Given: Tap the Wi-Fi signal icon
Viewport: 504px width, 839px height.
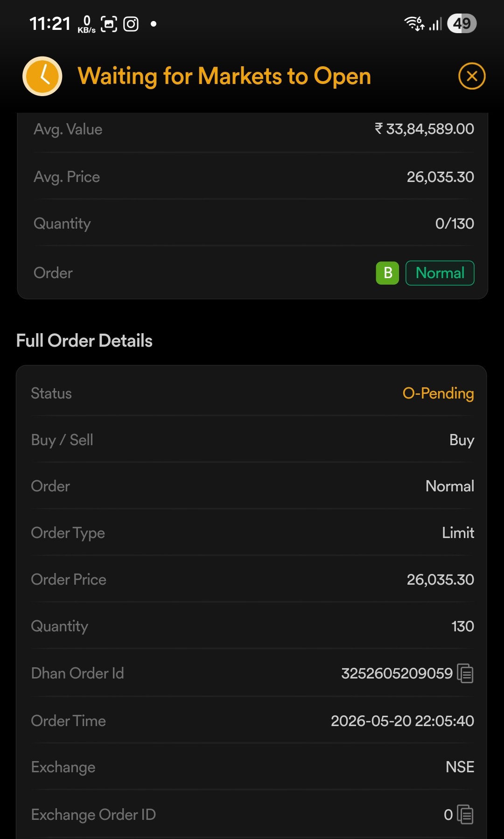Looking at the screenshot, I should [414, 23].
